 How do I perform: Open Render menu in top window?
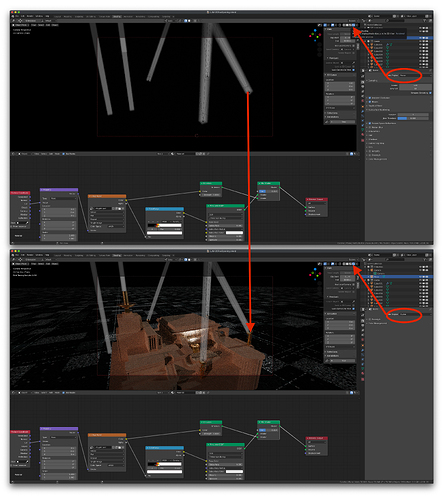pyautogui.click(x=30, y=16)
